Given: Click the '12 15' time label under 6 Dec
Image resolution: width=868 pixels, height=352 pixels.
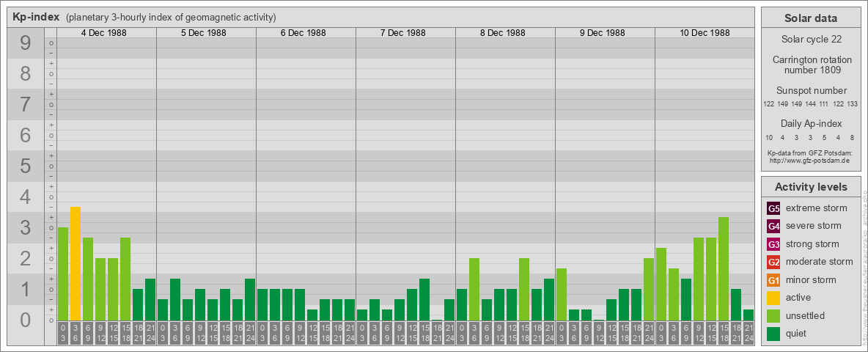Looking at the screenshot, I should 312,333.
